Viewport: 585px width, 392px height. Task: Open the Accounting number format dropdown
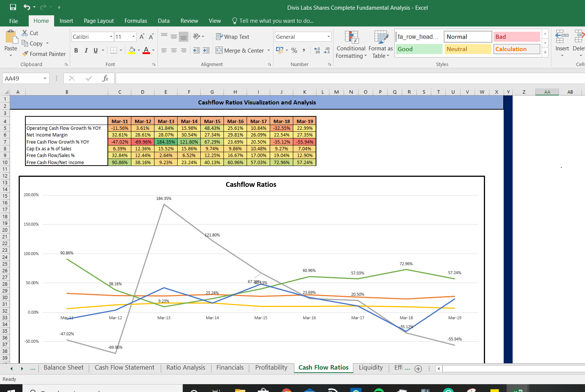(287, 50)
